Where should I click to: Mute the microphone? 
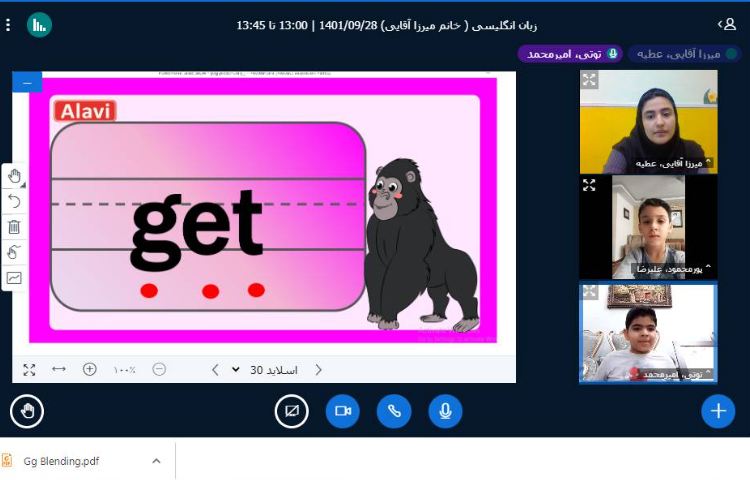coord(445,411)
